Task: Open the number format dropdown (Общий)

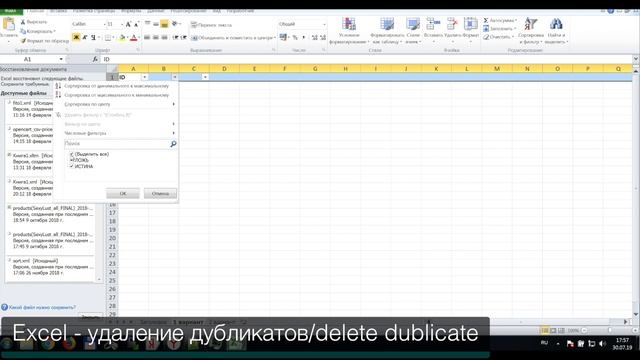Action: click(x=324, y=24)
